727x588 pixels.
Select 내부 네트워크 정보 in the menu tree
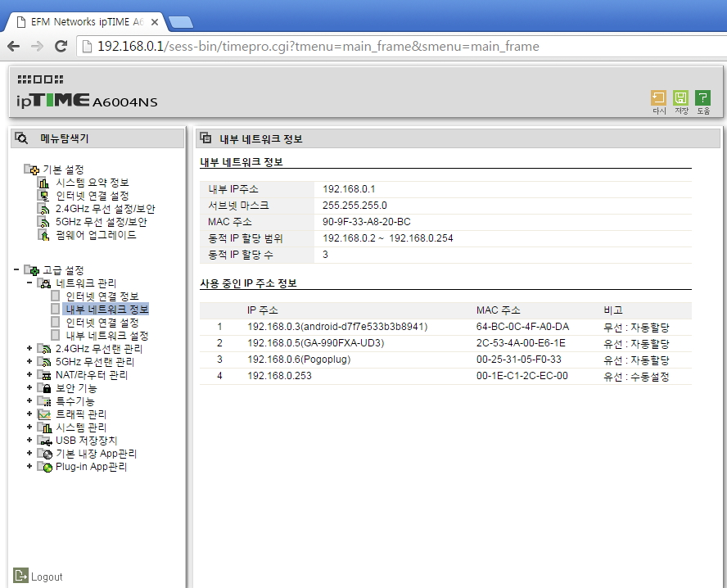click(106, 310)
